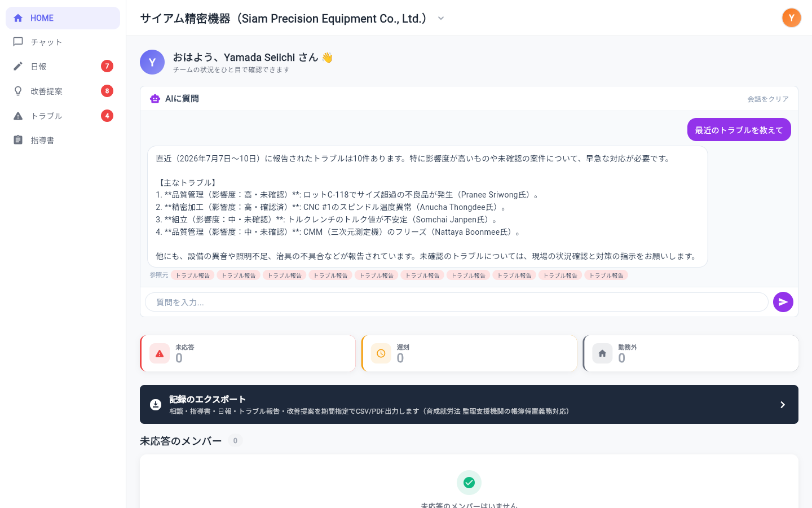Image resolution: width=812 pixels, height=508 pixels.
Task: Open トラブル in the sidebar
Action: pyautogui.click(x=63, y=116)
